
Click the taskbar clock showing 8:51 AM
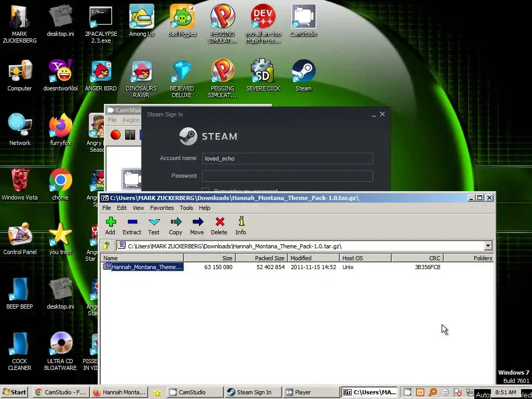[506, 392]
